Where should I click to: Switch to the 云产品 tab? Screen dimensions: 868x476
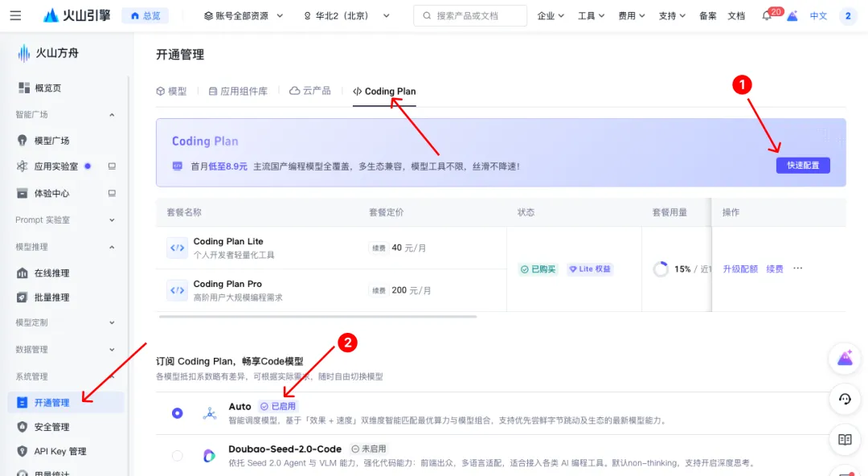[x=310, y=91]
